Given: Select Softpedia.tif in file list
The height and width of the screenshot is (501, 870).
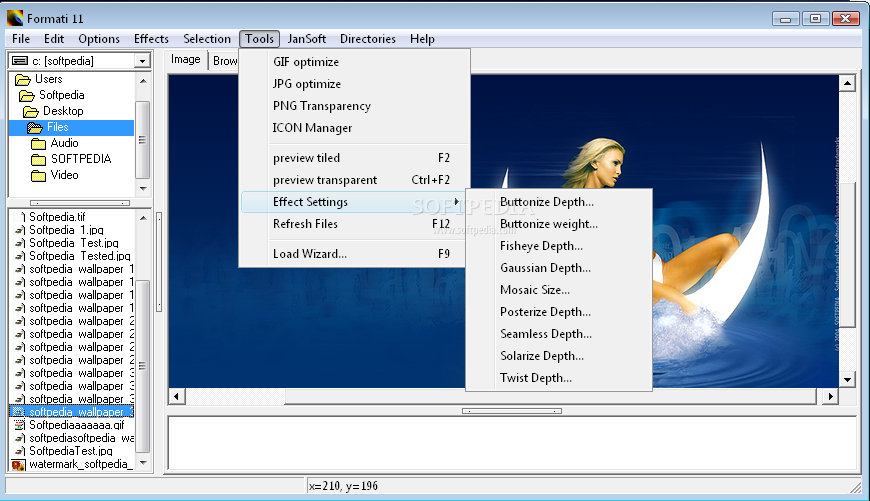Looking at the screenshot, I should coord(57,217).
